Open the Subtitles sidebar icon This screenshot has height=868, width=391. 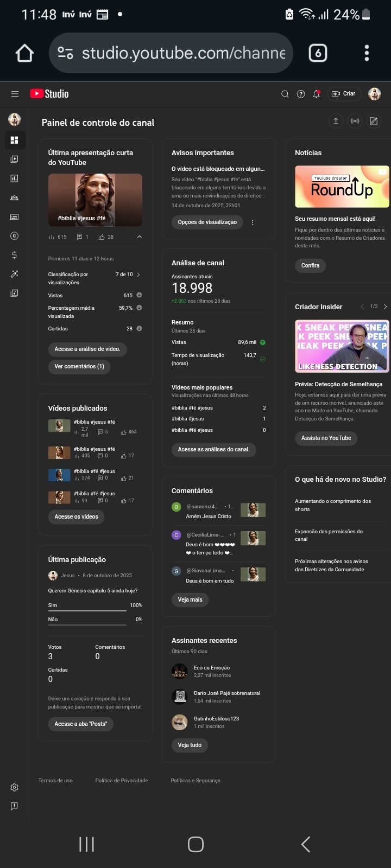[x=15, y=216]
